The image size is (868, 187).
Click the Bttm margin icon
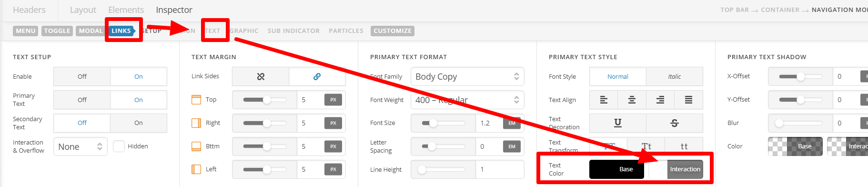[196, 146]
